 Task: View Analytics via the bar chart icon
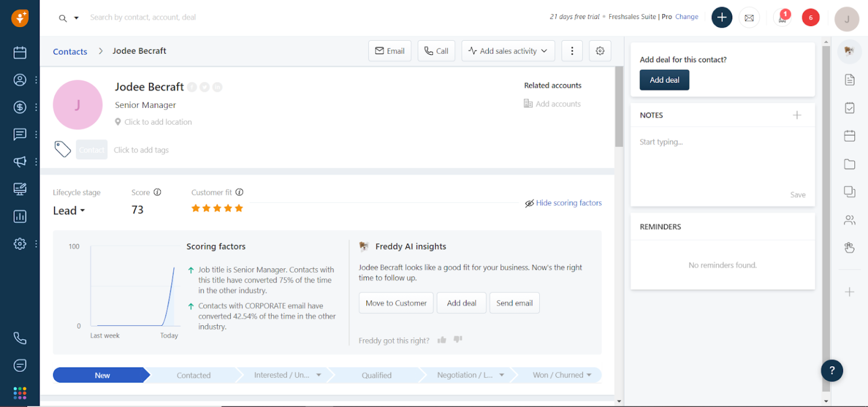pos(20,216)
